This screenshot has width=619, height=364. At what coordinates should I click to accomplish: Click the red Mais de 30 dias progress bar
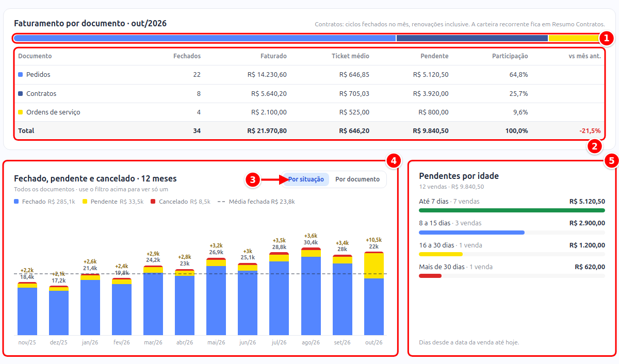click(430, 276)
